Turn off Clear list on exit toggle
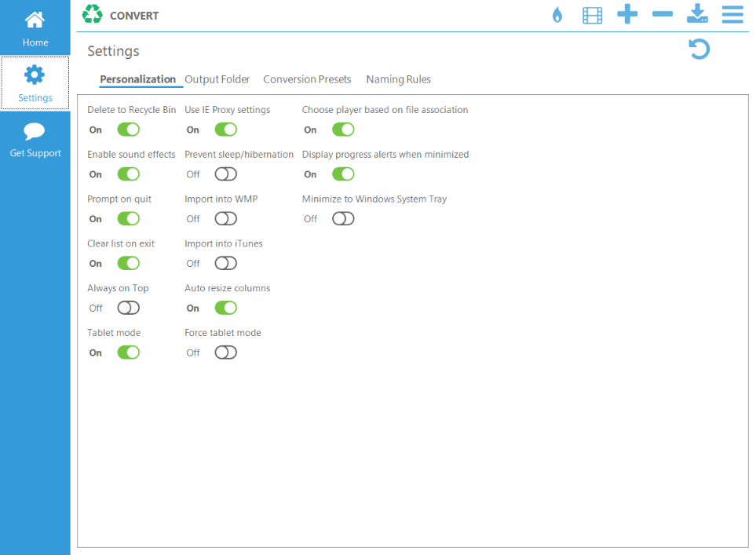The image size is (756, 555). click(129, 263)
